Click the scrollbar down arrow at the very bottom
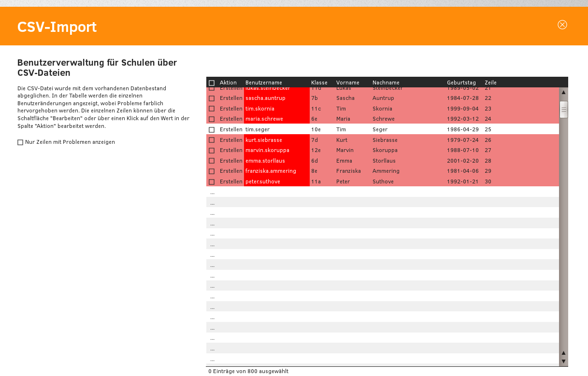Image resolution: width=588 pixels, height=376 pixels. (x=563, y=362)
